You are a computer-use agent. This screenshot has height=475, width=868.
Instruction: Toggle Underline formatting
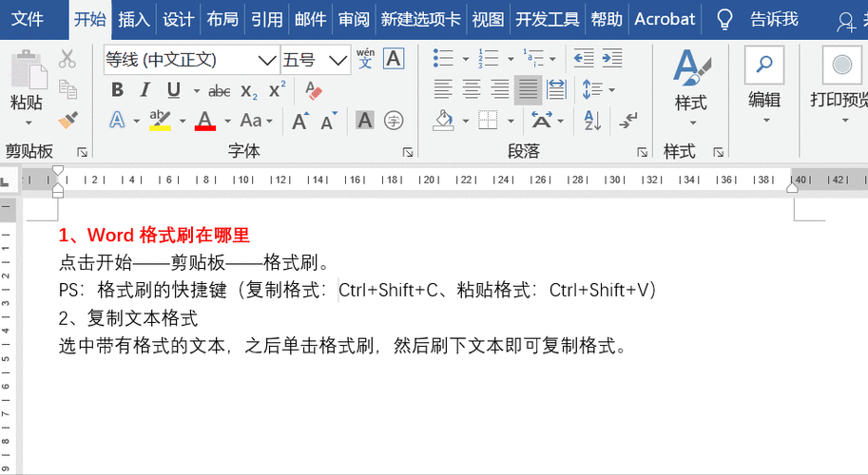click(x=174, y=89)
